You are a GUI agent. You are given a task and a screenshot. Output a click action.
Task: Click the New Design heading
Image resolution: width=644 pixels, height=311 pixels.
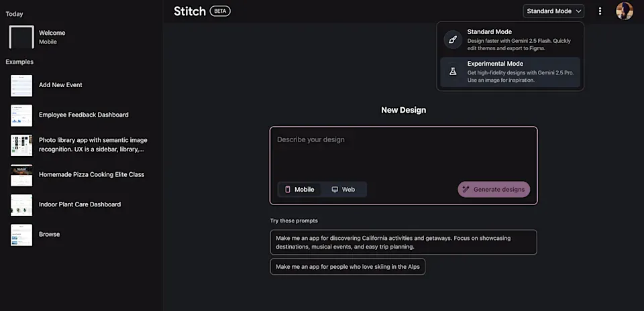(x=403, y=110)
